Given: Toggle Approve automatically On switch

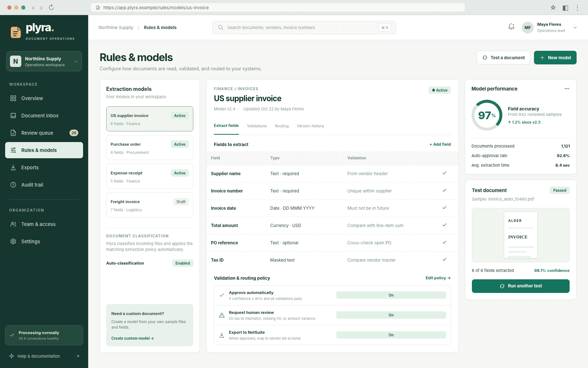Looking at the screenshot, I should [x=391, y=295].
